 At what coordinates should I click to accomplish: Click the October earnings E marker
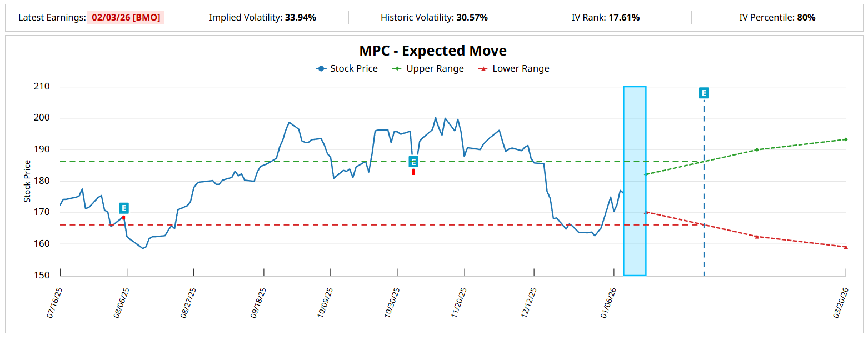pos(413,162)
